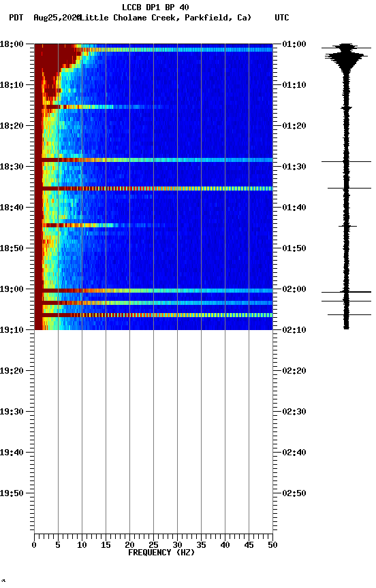The width and height of the screenshot is (376, 588).
Task: Inspect the event band near 19:03
Action: pyautogui.click(x=153, y=303)
